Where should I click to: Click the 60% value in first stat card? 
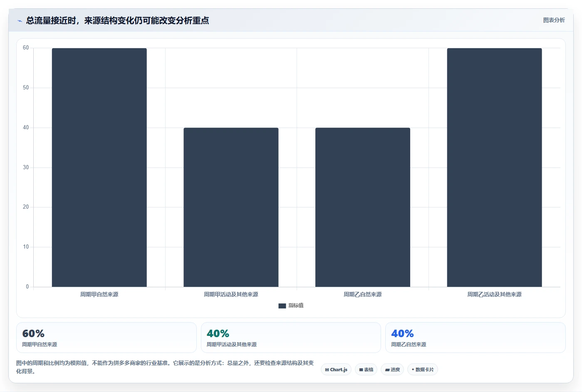(33, 333)
